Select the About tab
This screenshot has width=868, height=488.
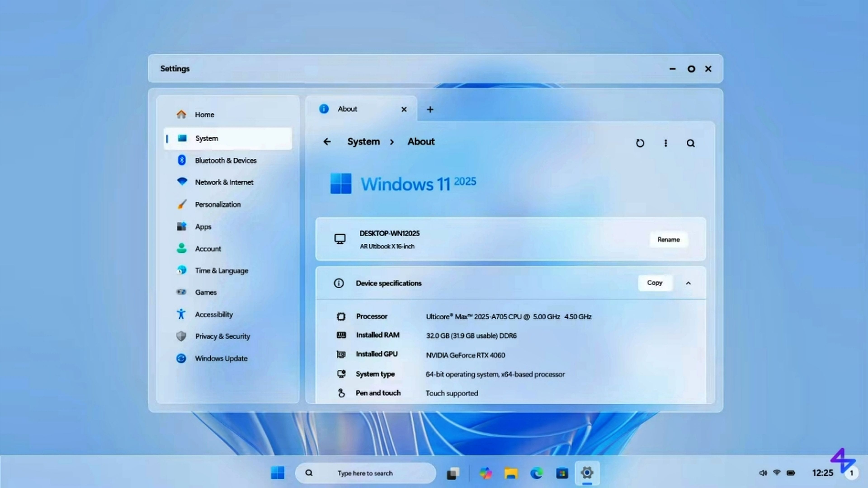(x=361, y=109)
